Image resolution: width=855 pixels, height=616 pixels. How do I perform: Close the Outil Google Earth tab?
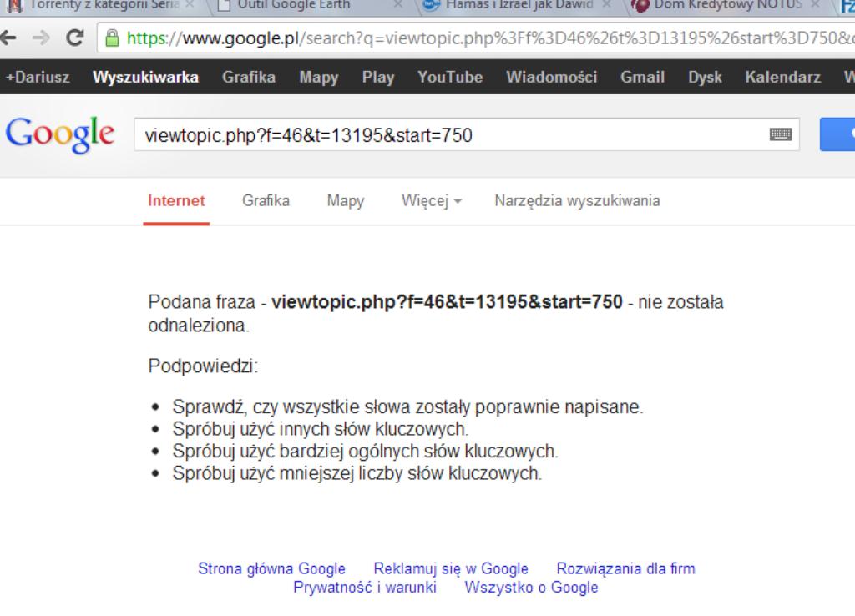pos(397,4)
